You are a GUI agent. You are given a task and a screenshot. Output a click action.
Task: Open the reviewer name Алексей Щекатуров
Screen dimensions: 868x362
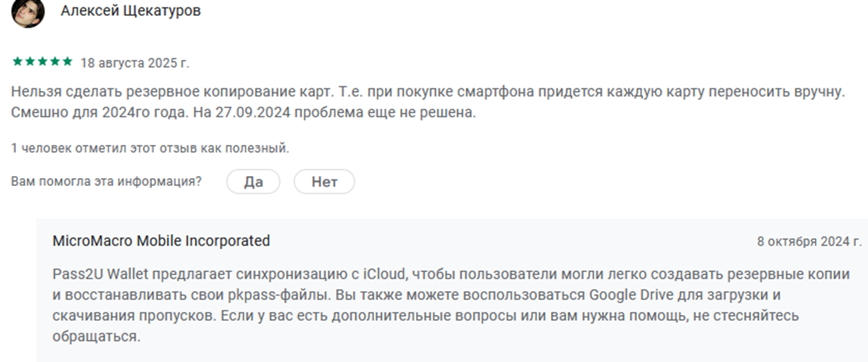pyautogui.click(x=131, y=11)
